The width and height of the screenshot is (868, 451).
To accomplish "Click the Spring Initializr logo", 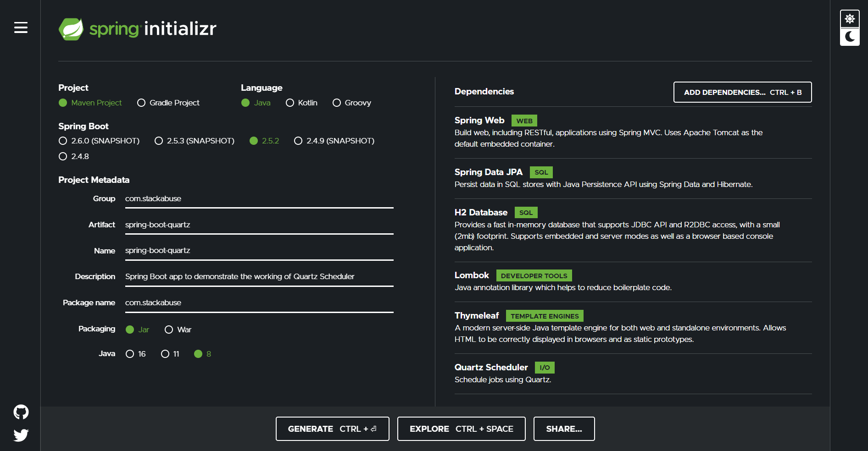I will coord(138,29).
